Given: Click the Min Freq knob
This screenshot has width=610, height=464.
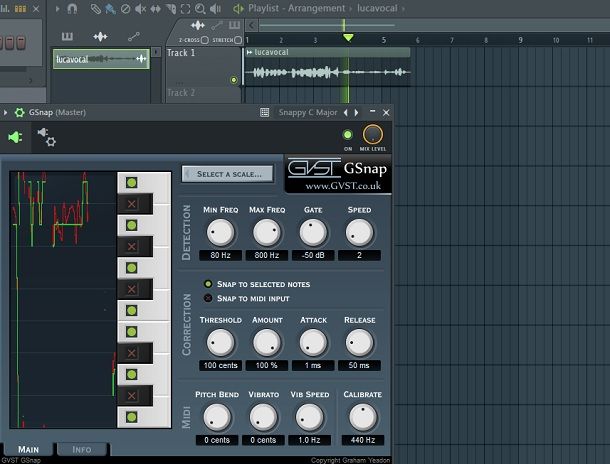Looking at the screenshot, I should 221,233.
